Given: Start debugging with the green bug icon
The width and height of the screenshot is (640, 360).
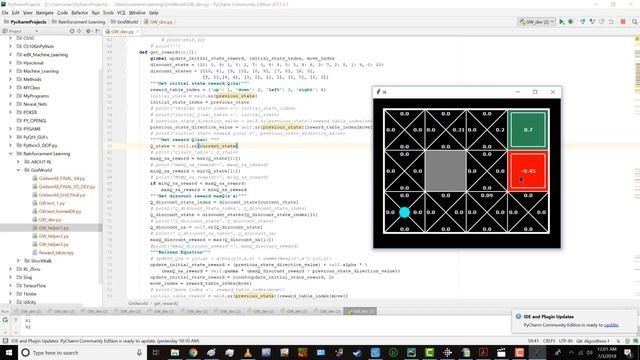Looking at the screenshot, I should click(x=571, y=22).
